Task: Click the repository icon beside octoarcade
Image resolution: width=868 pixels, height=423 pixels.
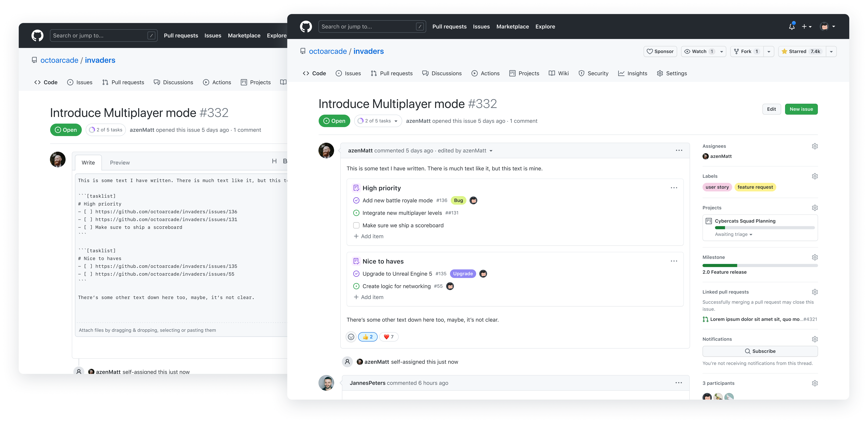Action: coord(303,51)
